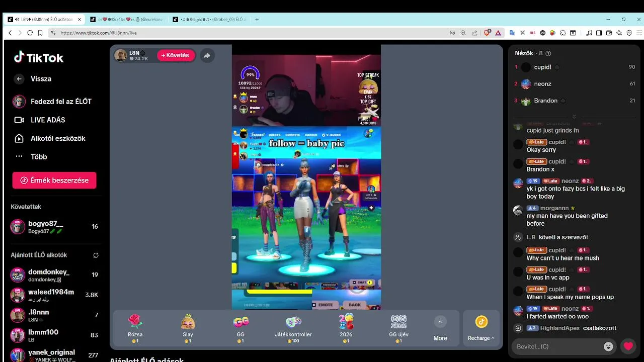This screenshot has width=644, height=362.
Task: Open recommended live creator waleed1984m
Action: click(54, 295)
